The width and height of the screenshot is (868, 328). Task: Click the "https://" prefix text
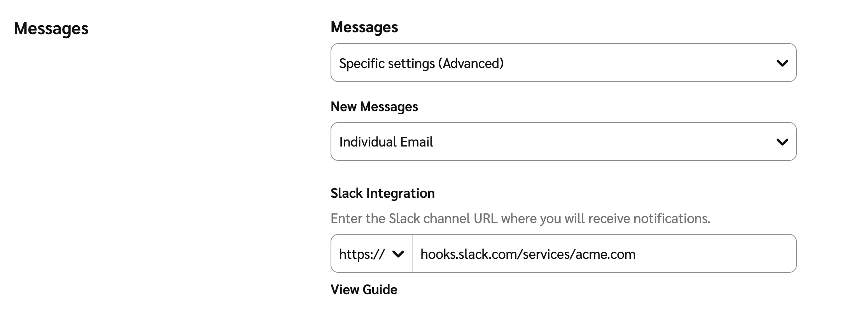coord(362,254)
